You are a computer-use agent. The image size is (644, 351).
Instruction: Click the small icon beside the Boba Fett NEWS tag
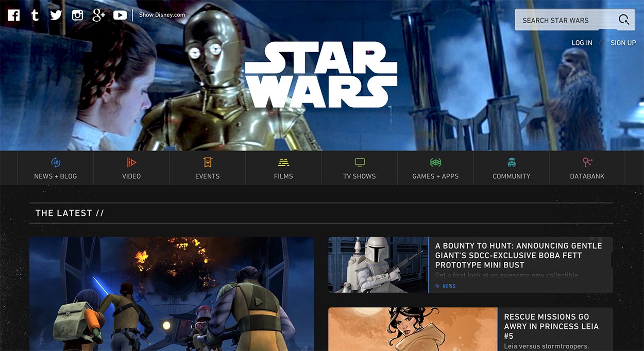[x=437, y=286]
